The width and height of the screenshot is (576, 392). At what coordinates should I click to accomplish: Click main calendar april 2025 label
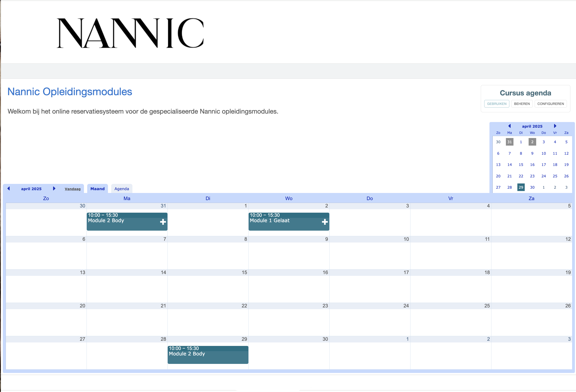[x=31, y=189]
